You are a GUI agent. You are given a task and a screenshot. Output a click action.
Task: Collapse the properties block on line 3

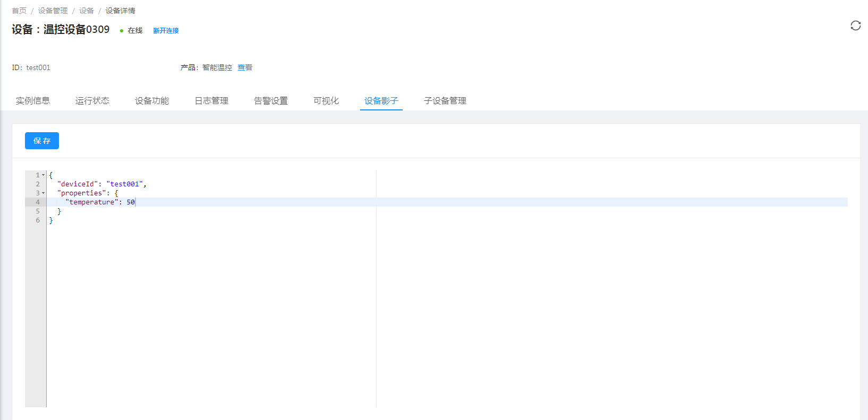pyautogui.click(x=44, y=193)
